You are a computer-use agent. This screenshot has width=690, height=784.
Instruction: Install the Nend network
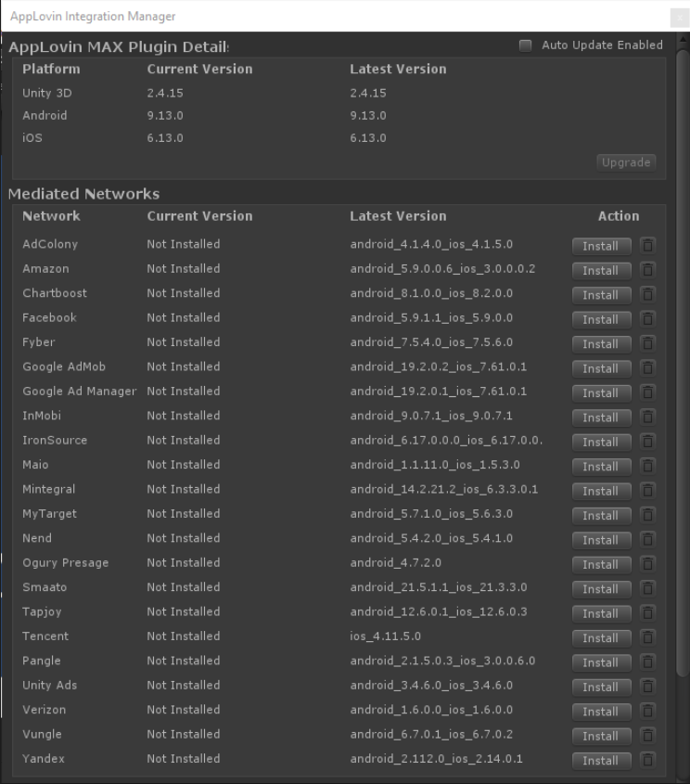coord(601,540)
